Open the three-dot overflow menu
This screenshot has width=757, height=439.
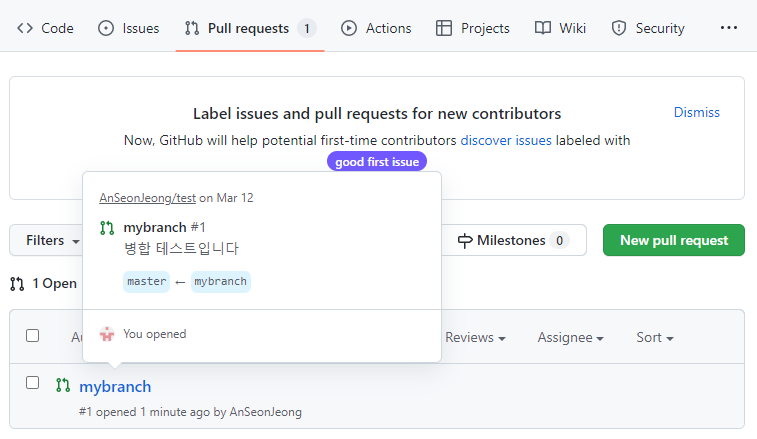click(729, 28)
